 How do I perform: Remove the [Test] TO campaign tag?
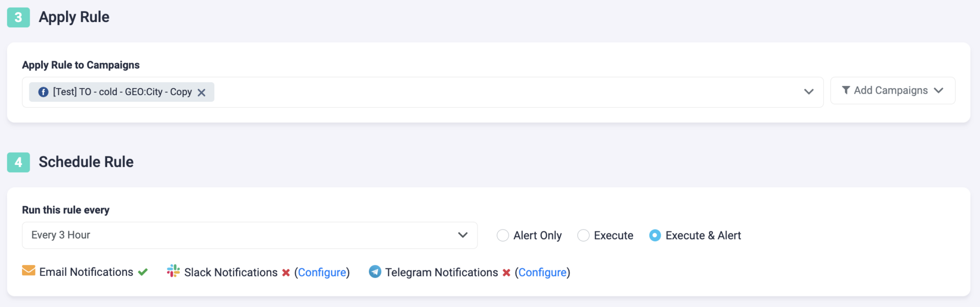(x=201, y=92)
